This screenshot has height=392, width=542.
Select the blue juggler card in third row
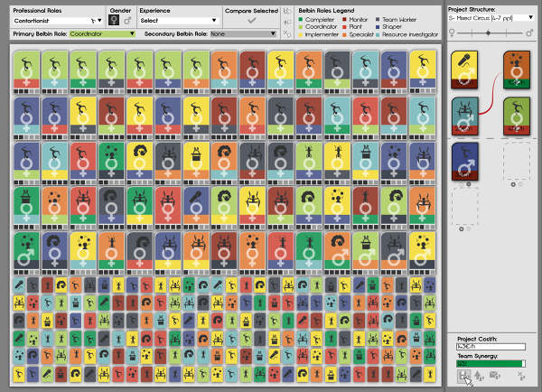(x=394, y=163)
